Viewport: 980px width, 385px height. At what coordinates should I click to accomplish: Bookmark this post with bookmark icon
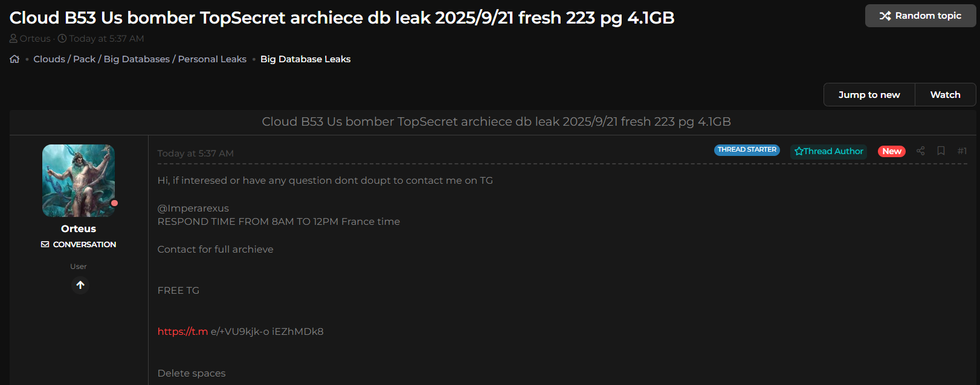pos(941,151)
